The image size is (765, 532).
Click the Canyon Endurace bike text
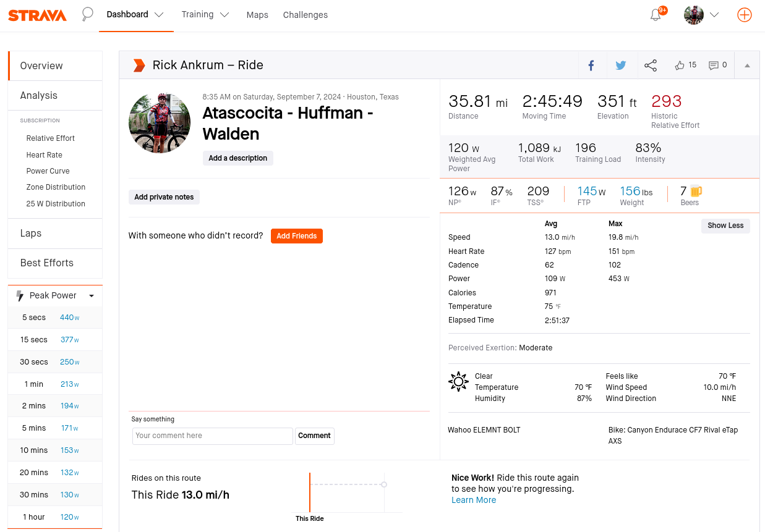click(x=673, y=436)
